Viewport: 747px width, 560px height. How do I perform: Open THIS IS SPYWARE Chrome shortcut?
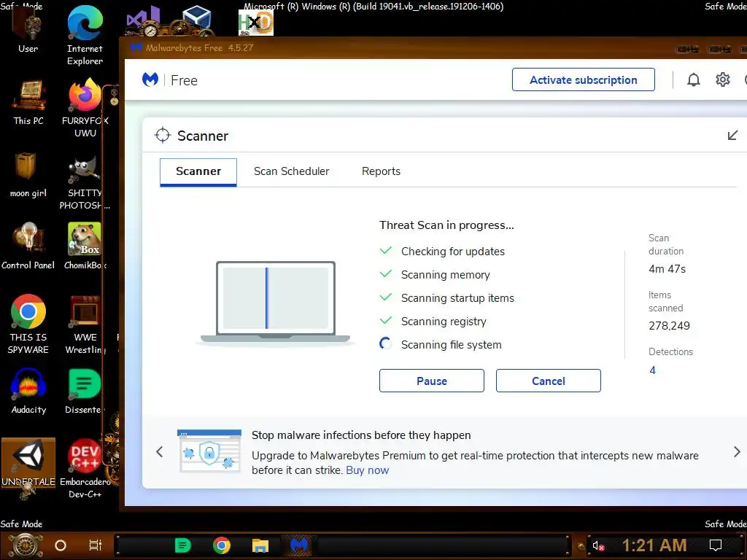pyautogui.click(x=28, y=324)
